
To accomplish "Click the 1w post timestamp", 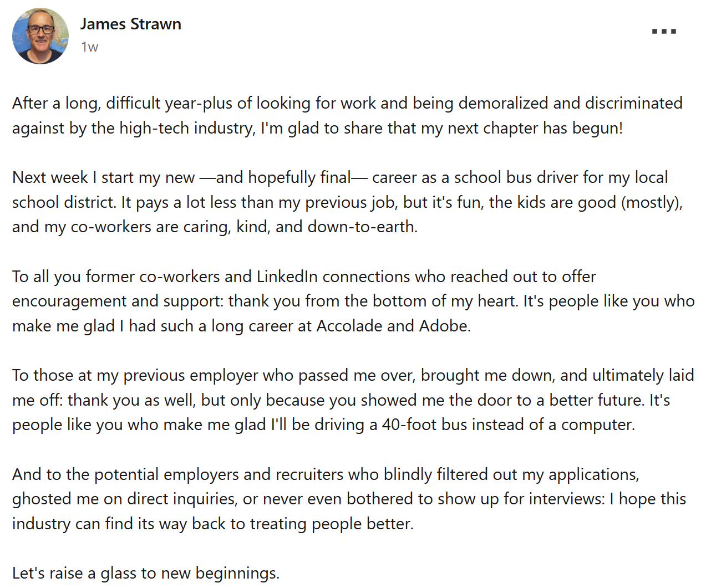I will pos(89,47).
